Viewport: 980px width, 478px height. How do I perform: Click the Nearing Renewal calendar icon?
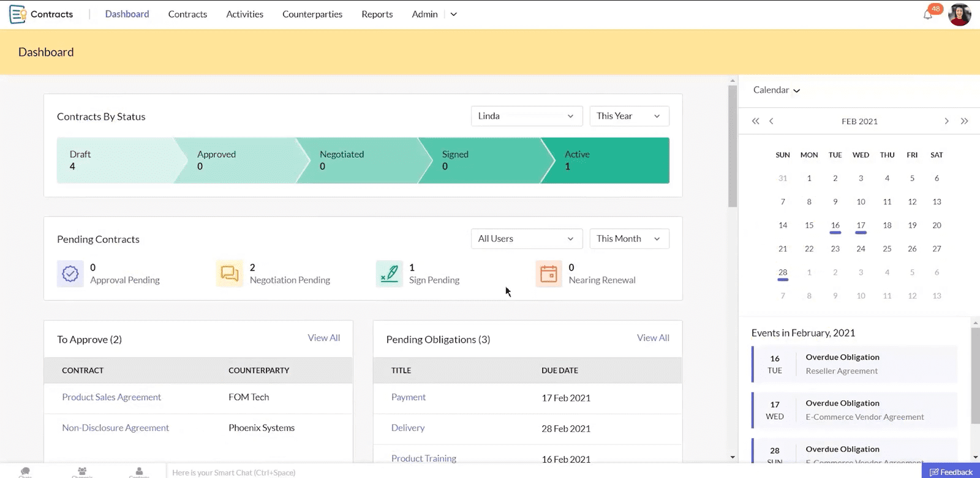[x=548, y=274]
